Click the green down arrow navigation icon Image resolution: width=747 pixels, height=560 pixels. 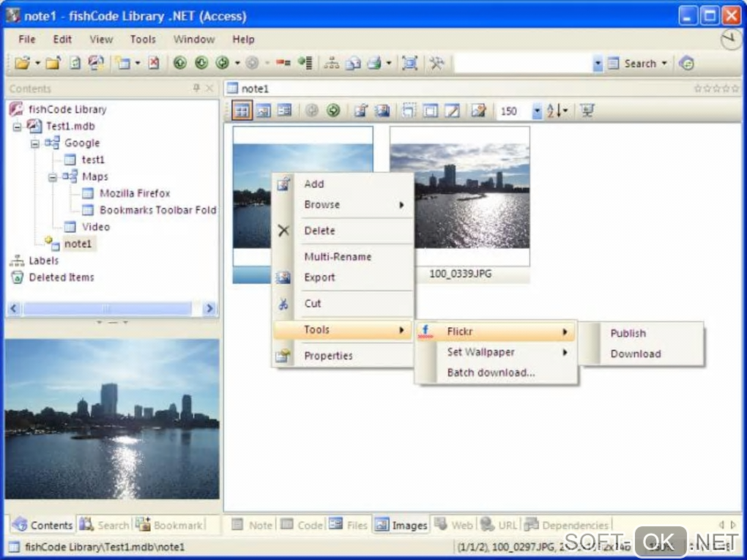point(201,63)
